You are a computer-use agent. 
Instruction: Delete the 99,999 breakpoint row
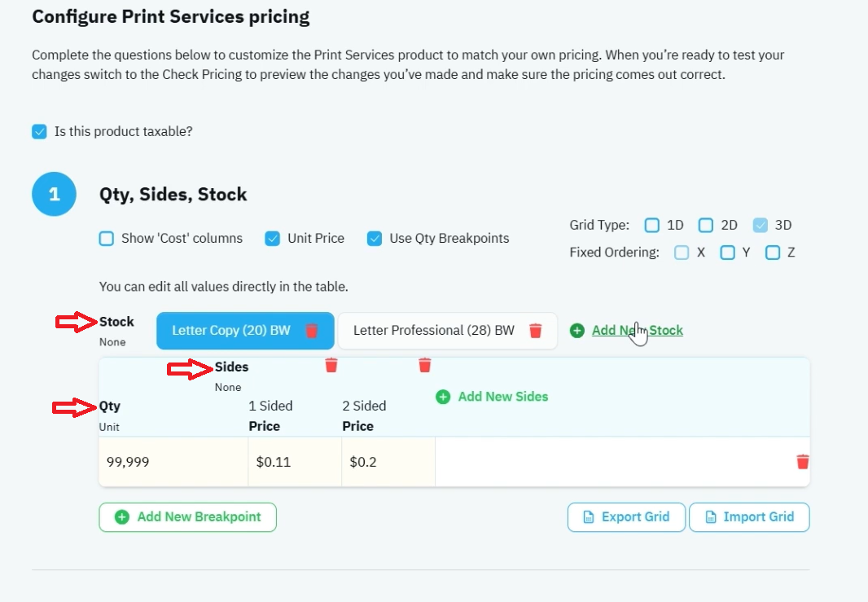point(803,461)
